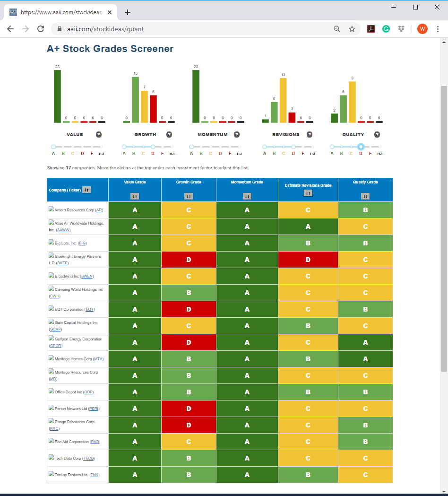This screenshot has height=496, width=448.
Task: Sort table by Company (Ticker) column
Action: pos(86,190)
